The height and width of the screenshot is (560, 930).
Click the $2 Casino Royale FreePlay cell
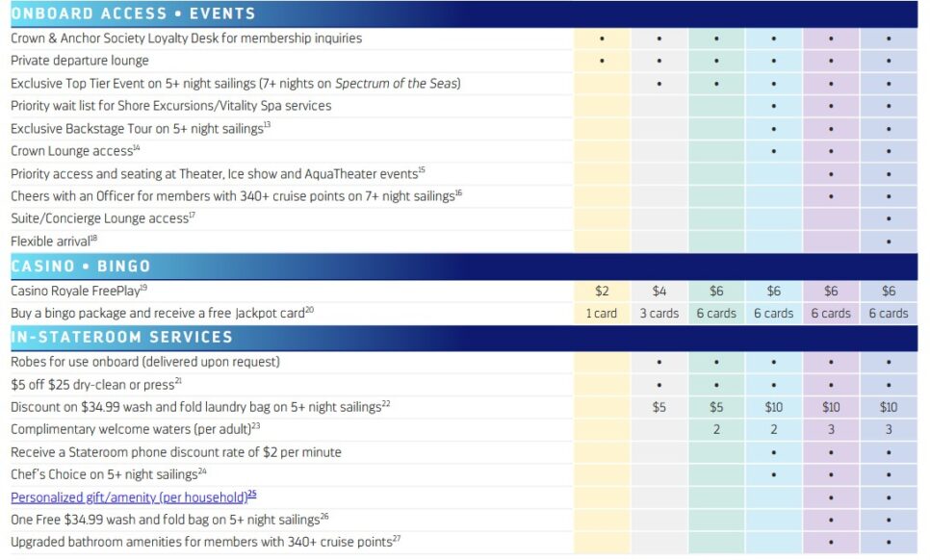(x=602, y=291)
